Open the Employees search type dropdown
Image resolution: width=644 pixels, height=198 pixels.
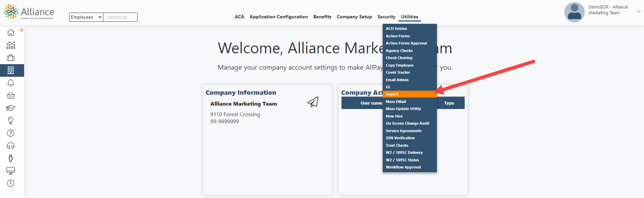[x=86, y=17]
